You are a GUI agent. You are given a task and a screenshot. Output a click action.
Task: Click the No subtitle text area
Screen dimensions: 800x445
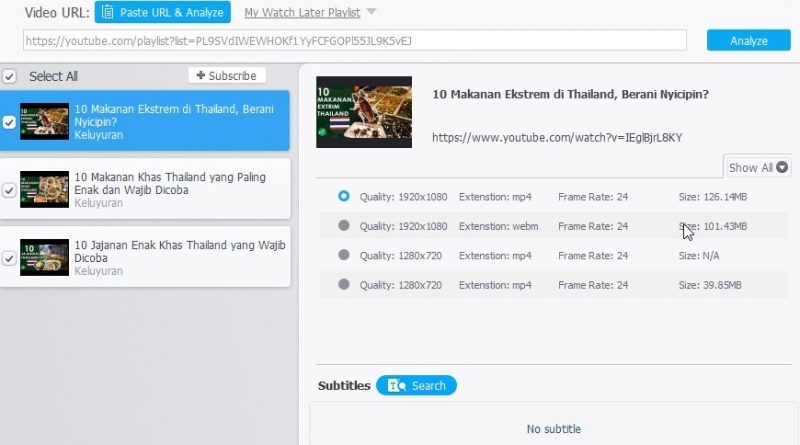pyautogui.click(x=554, y=429)
